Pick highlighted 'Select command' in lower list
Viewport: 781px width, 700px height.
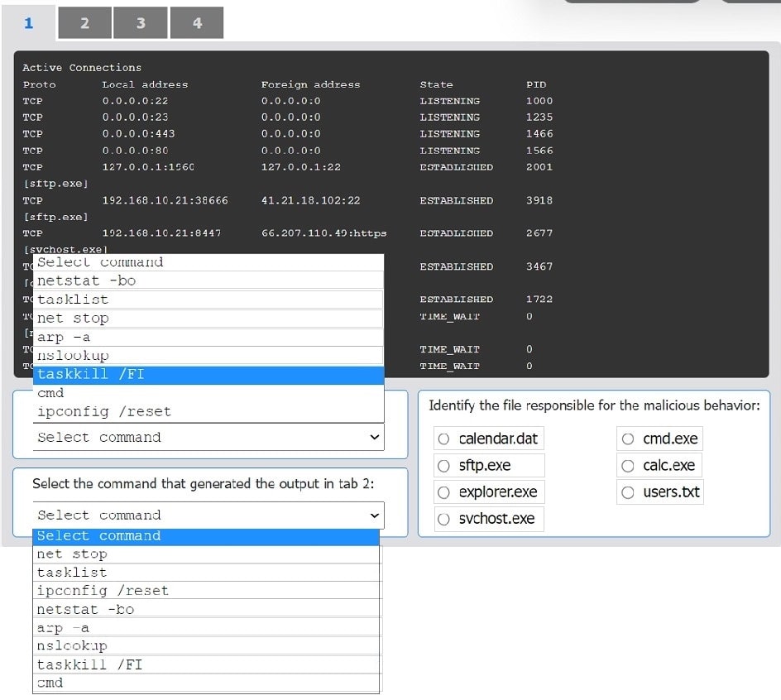click(x=206, y=536)
